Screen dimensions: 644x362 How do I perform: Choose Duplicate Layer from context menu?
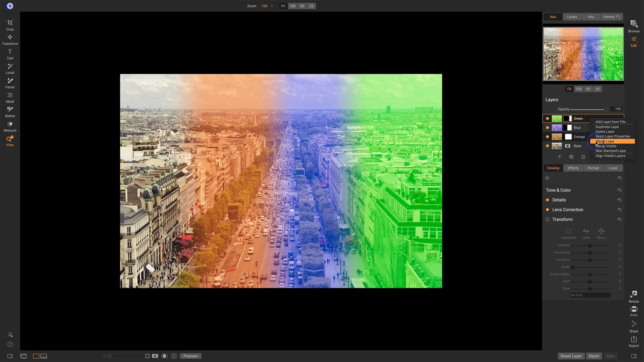click(607, 127)
